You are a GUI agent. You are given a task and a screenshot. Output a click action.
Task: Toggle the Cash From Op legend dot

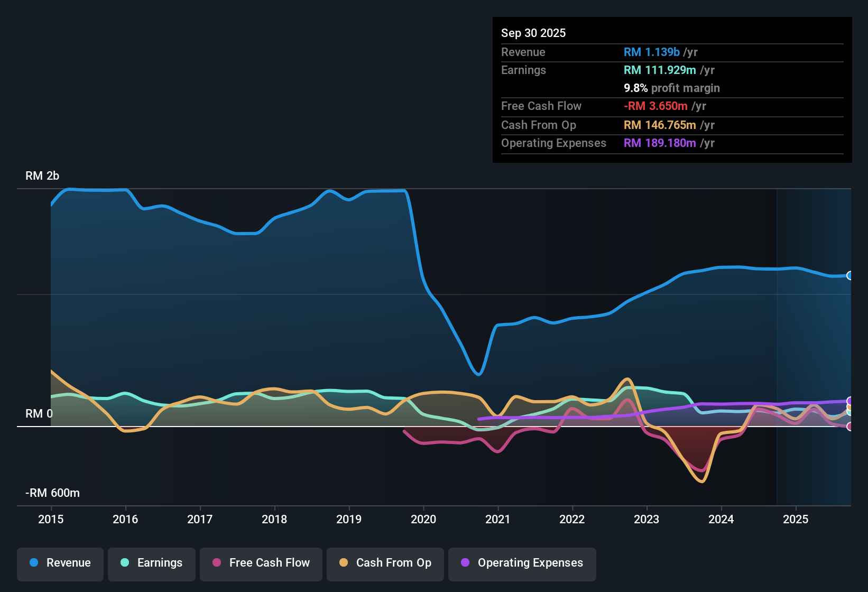pyautogui.click(x=344, y=563)
